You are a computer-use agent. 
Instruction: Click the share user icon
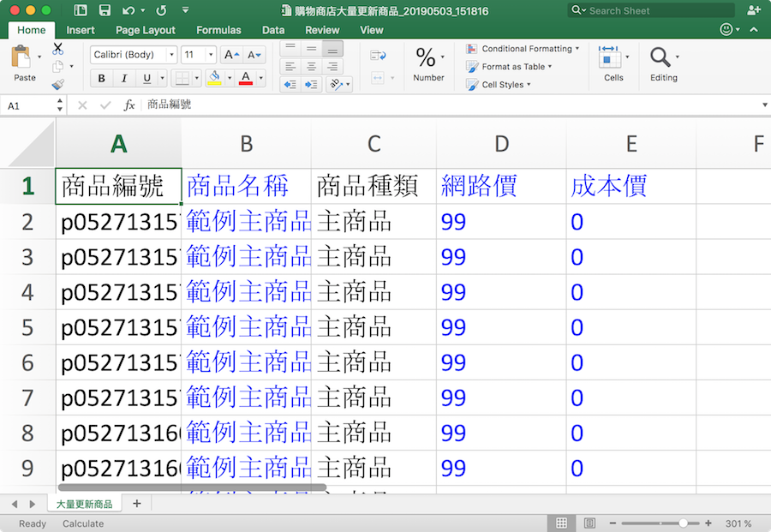(753, 10)
